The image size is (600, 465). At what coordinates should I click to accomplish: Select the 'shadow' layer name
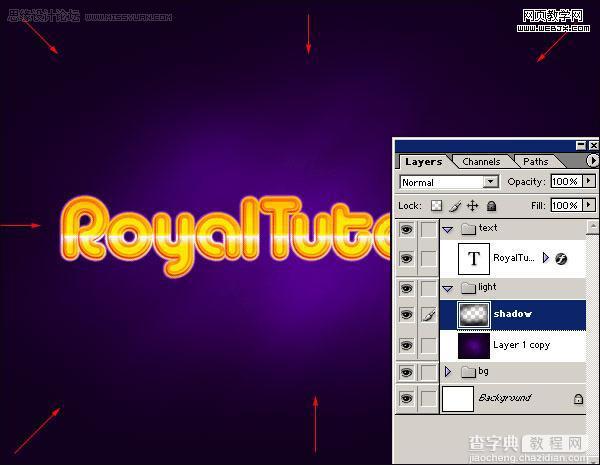pyautogui.click(x=512, y=314)
